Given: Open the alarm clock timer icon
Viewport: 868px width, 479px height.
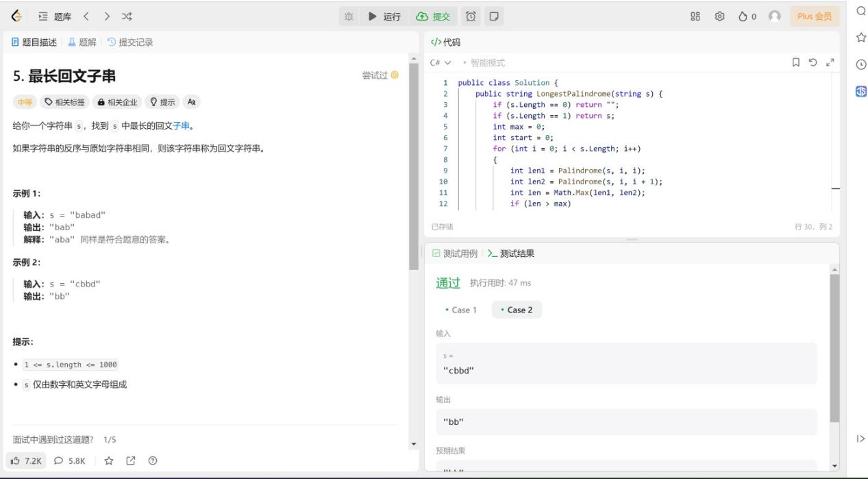Looking at the screenshot, I should [x=471, y=16].
